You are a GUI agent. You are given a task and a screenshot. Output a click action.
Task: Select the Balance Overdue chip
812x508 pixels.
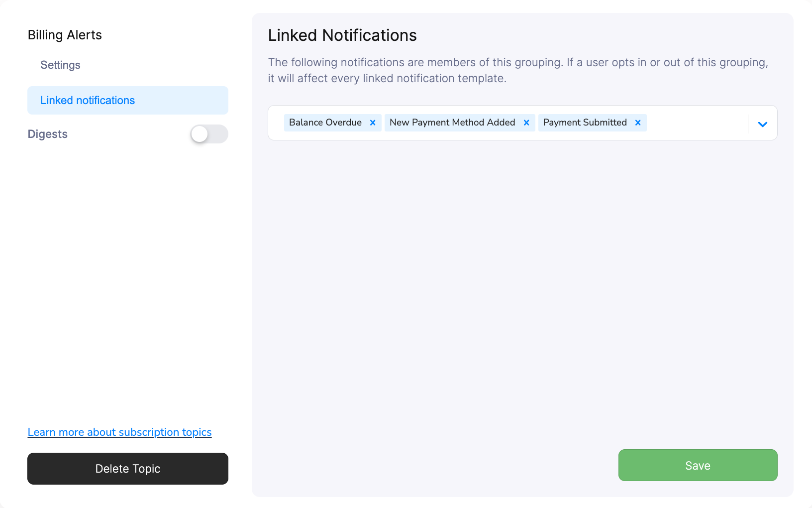coord(325,123)
